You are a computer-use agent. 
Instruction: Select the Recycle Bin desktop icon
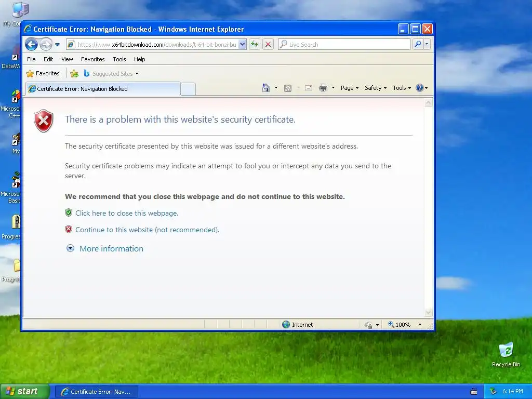click(x=506, y=355)
